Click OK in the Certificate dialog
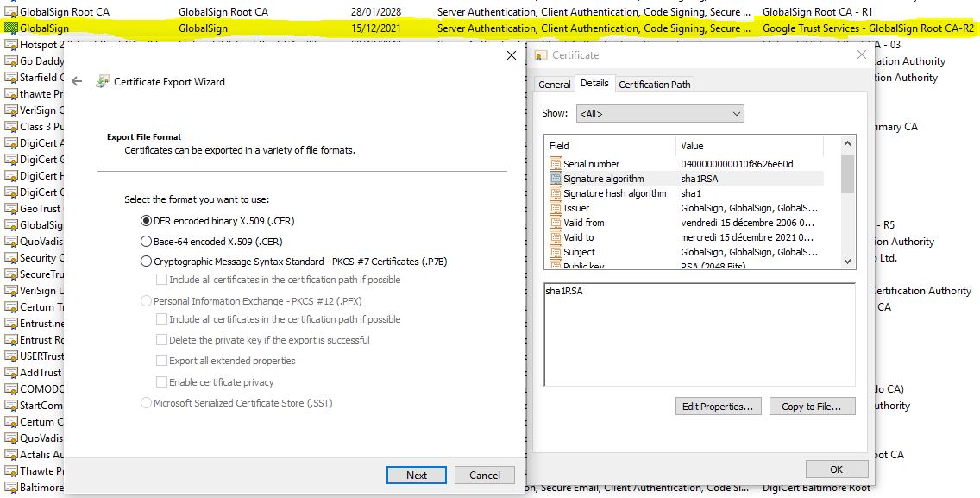 point(836,470)
